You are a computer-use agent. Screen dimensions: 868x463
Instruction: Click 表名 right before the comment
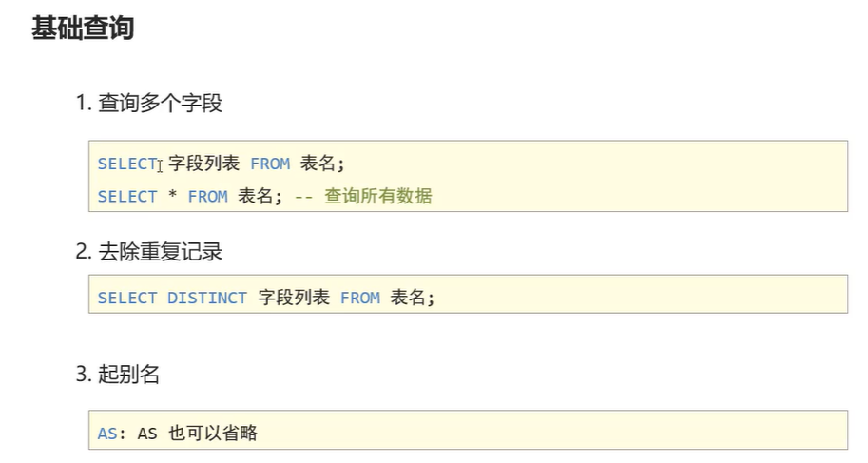[255, 196]
